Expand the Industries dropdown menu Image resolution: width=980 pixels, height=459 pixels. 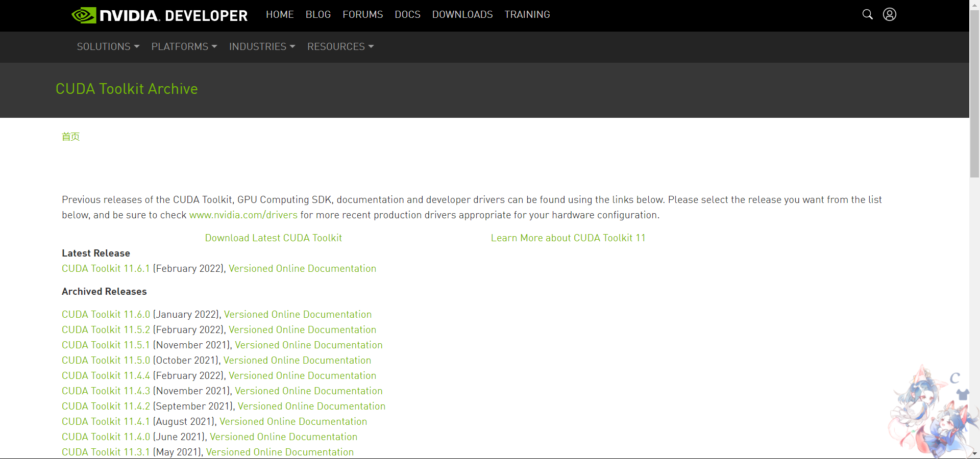click(262, 46)
